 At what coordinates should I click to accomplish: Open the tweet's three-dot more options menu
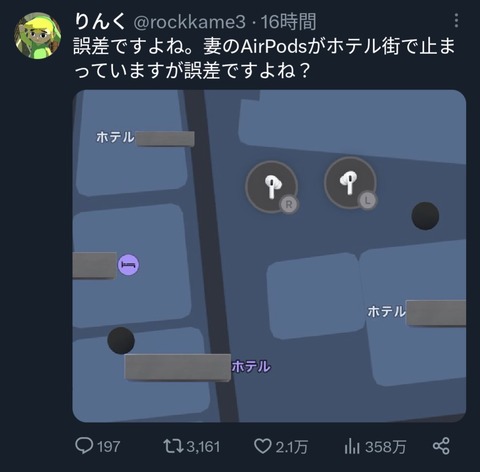[x=456, y=21]
